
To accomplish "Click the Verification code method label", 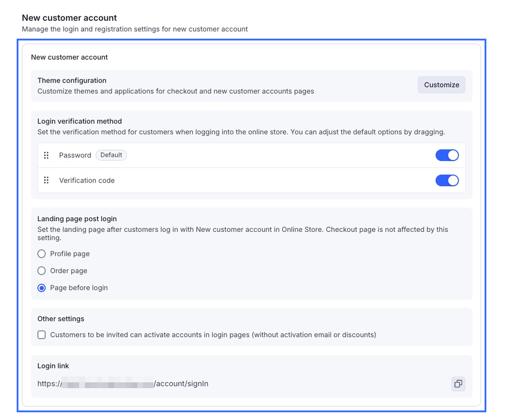I will [87, 181].
